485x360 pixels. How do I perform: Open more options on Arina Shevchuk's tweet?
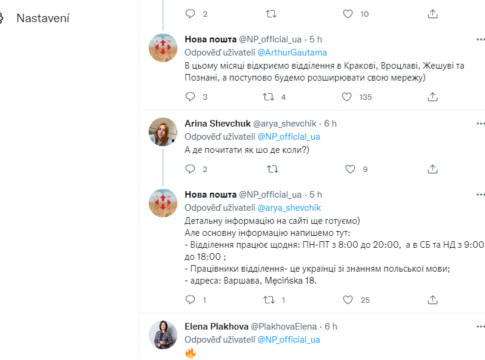pos(480,124)
